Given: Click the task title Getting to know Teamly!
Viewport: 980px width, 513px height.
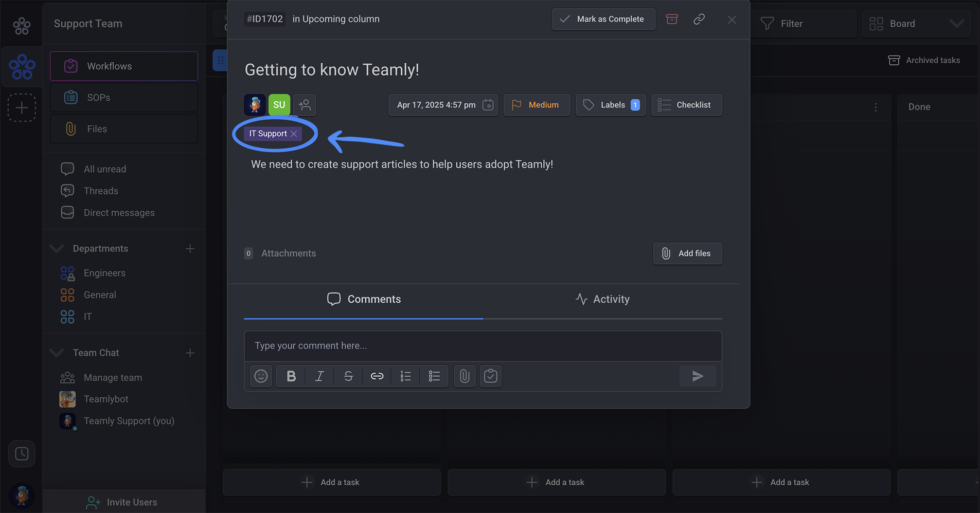Looking at the screenshot, I should point(332,69).
